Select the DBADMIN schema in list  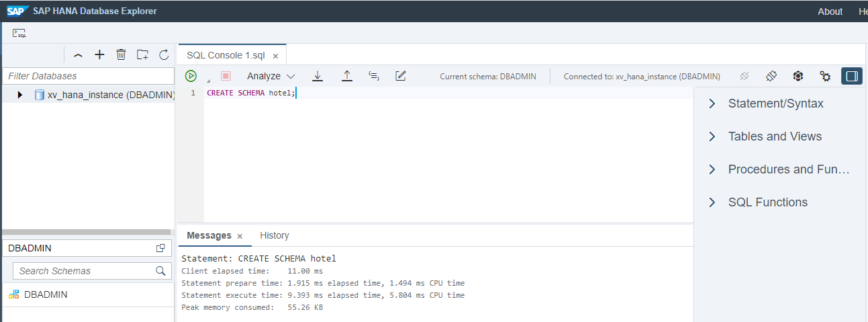pos(89,294)
